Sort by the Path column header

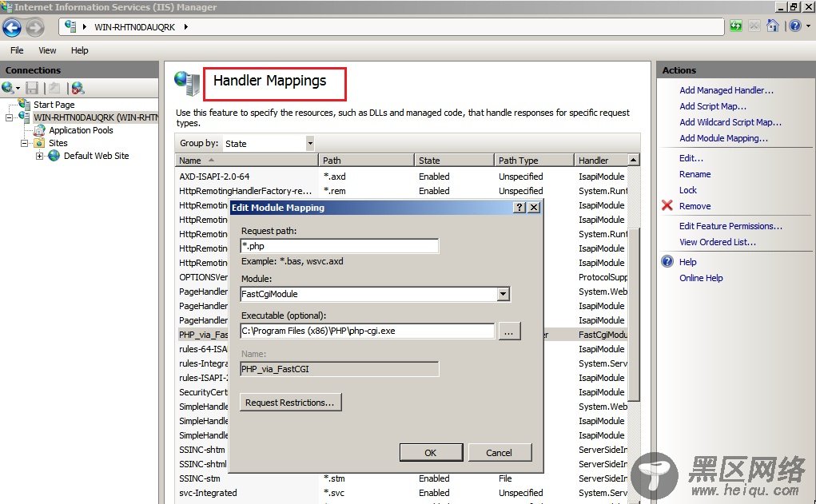[366, 161]
